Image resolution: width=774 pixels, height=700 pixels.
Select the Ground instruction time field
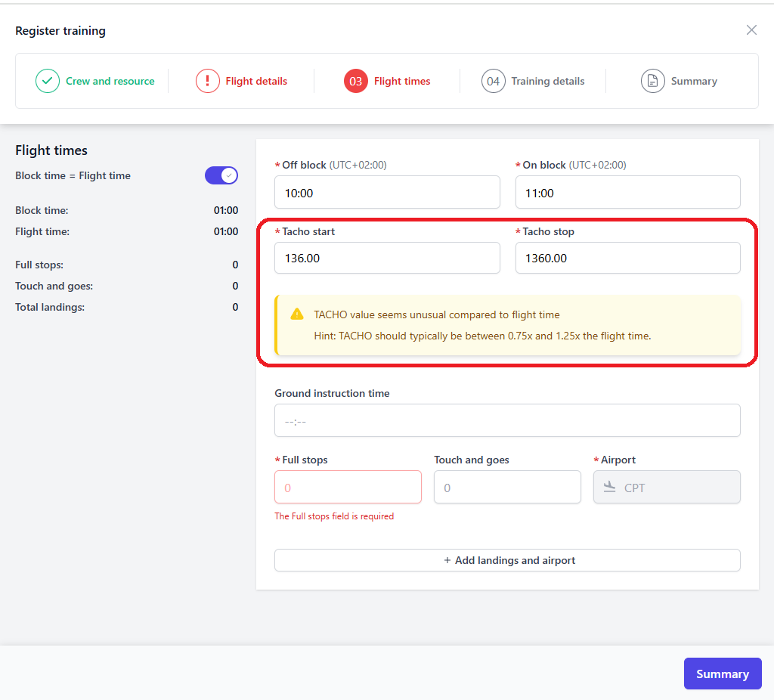(507, 420)
